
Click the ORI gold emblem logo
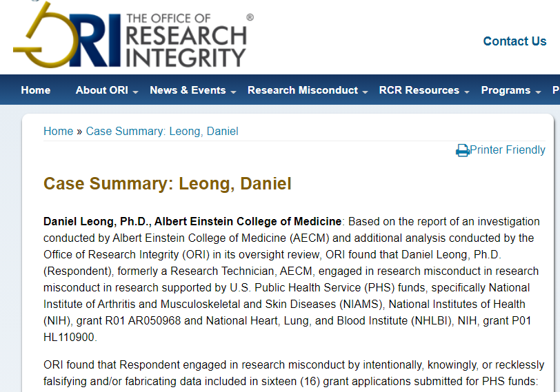point(41,36)
